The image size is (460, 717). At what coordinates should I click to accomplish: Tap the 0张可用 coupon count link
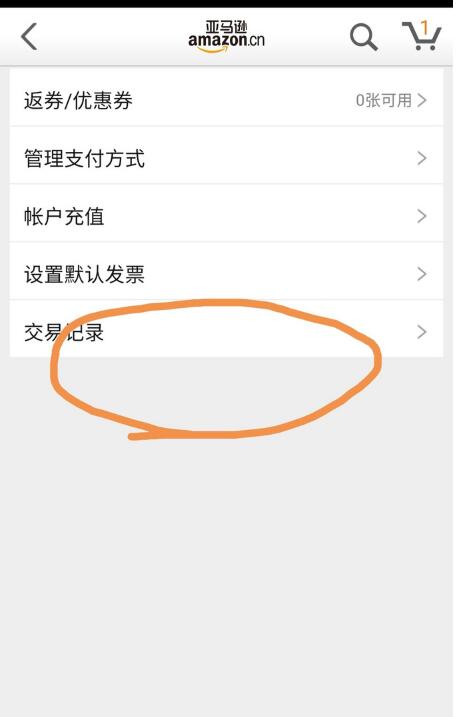(x=384, y=100)
